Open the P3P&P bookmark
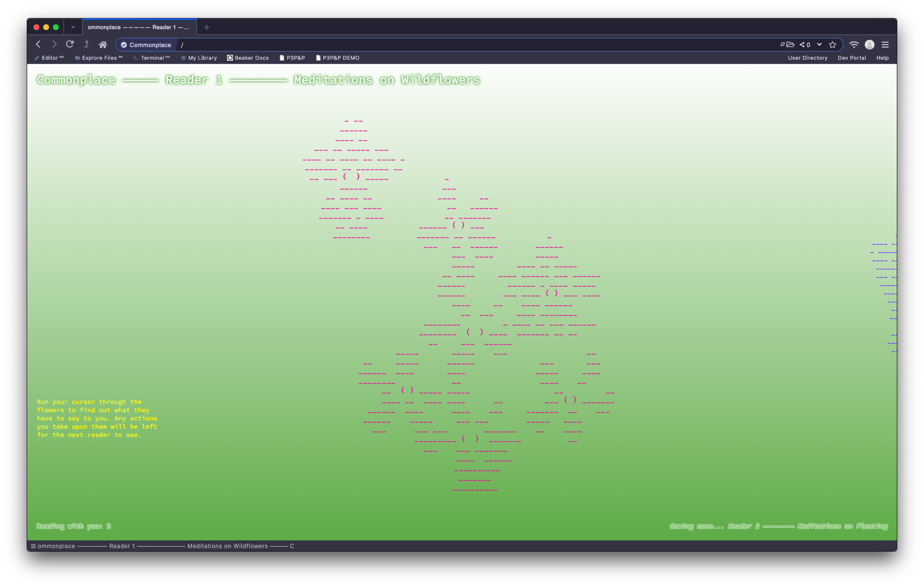 click(x=292, y=58)
